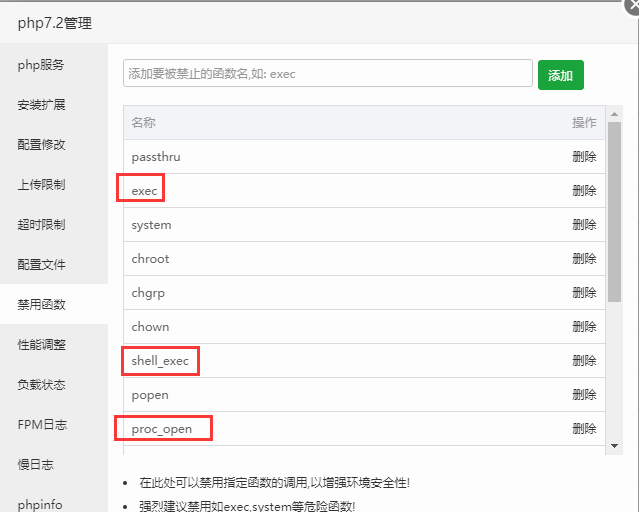
Task: View the 负载状态 tab
Action: 54,384
